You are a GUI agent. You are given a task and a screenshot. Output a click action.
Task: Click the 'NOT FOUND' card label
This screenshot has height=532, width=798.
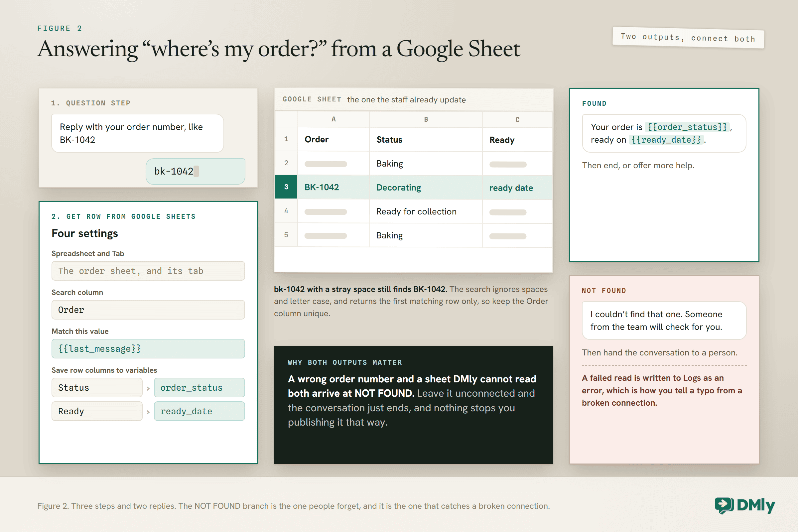[x=604, y=290]
